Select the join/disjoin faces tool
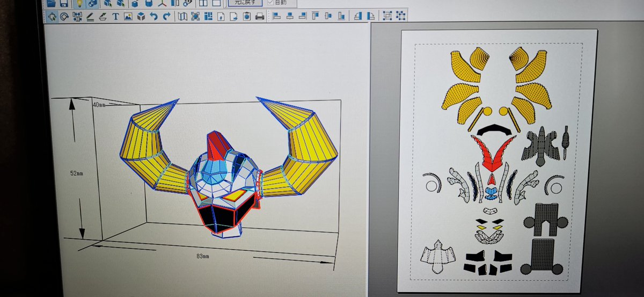The image size is (644, 297). (77, 16)
